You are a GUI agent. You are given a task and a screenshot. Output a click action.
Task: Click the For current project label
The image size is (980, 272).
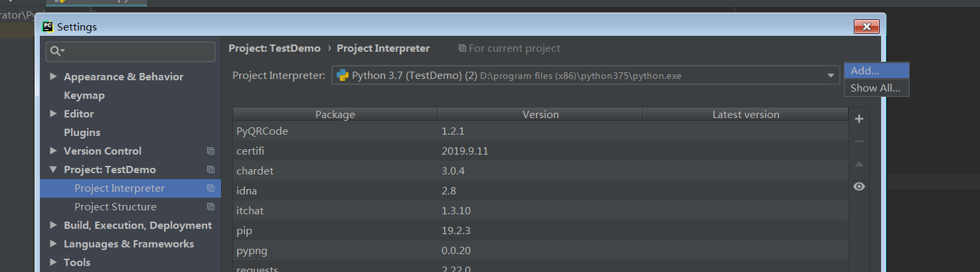pos(515,48)
